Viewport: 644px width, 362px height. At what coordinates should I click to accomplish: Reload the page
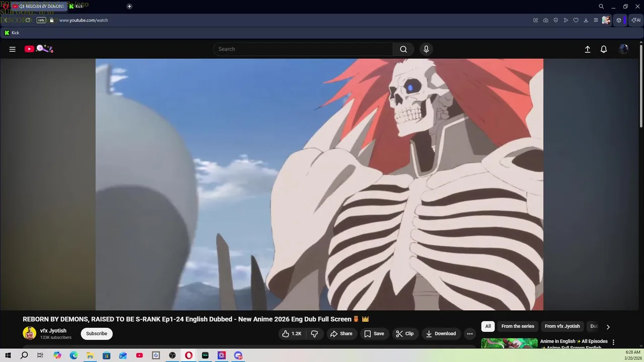(x=28, y=20)
